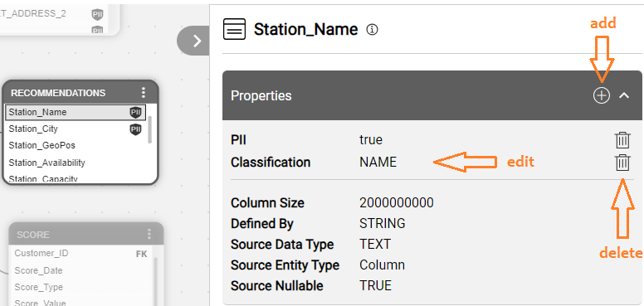Select Station_GeoPos column in RECOMMENDATIONS
Viewport: 644px width, 306px height.
tap(75, 146)
